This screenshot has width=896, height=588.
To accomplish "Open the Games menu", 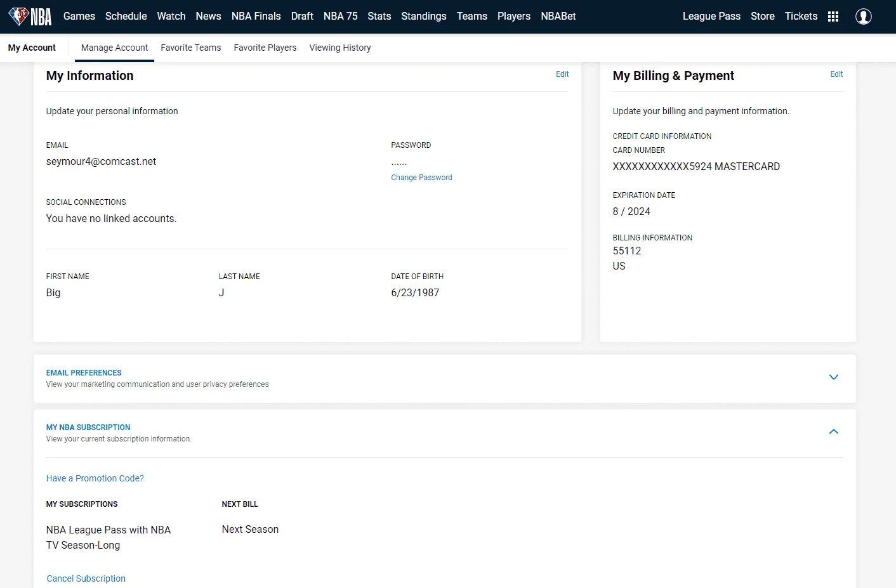I will pos(79,16).
